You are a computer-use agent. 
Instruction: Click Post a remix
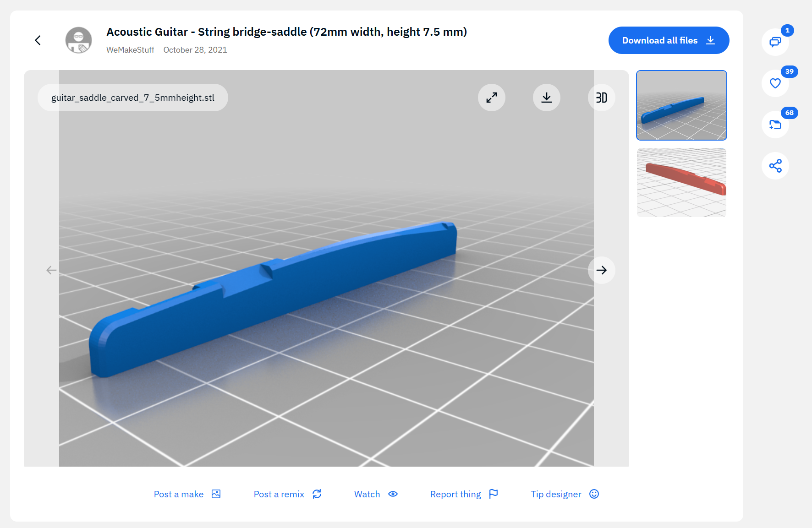288,494
